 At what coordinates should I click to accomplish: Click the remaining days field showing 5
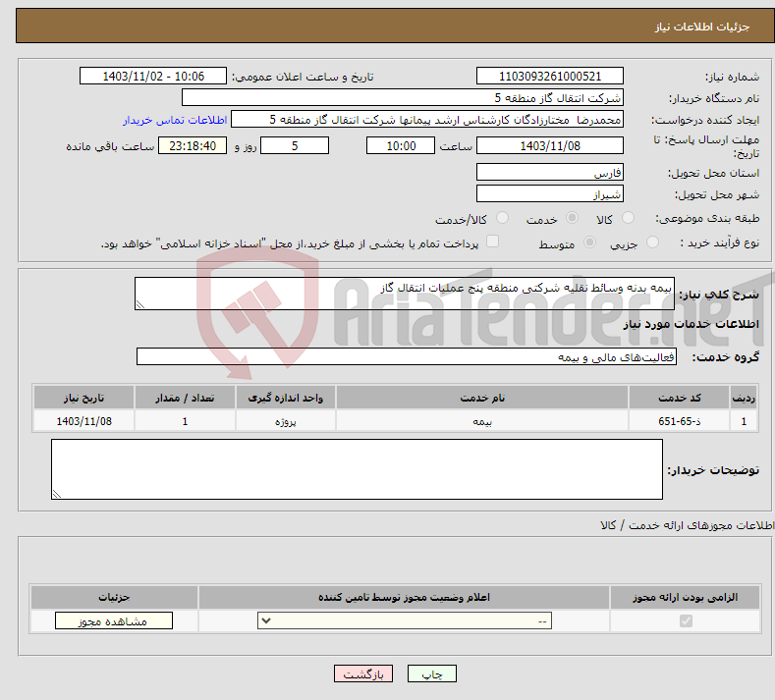[295, 145]
